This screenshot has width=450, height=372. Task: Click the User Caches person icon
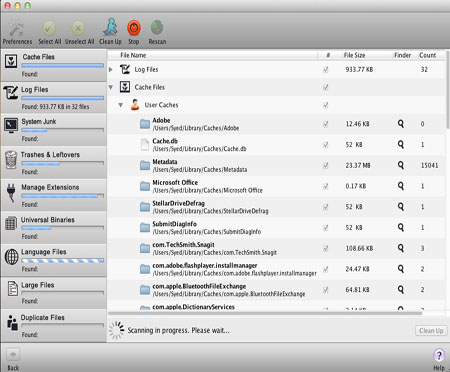tap(135, 105)
